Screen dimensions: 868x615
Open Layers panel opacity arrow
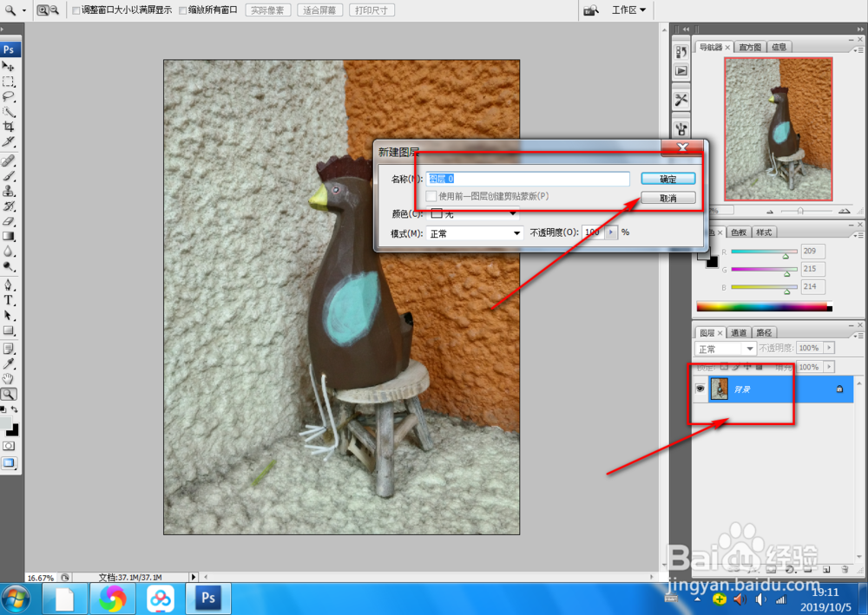829,348
